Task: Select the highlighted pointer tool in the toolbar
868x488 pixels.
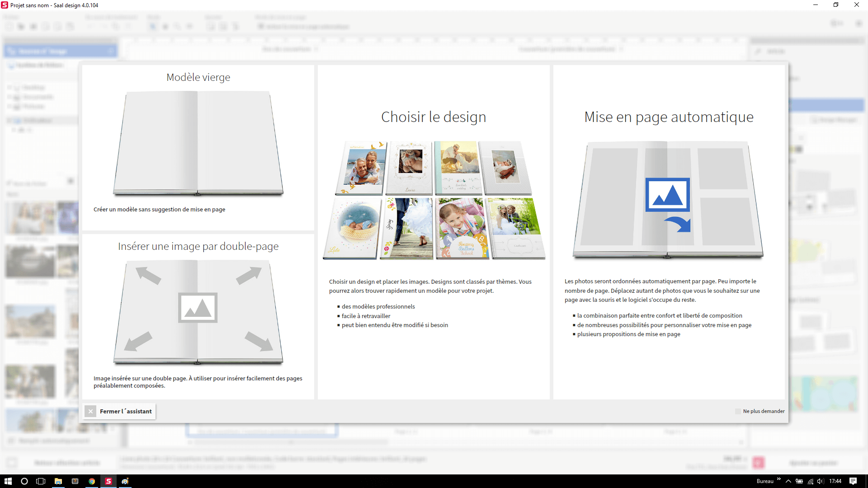Action: pos(152,26)
